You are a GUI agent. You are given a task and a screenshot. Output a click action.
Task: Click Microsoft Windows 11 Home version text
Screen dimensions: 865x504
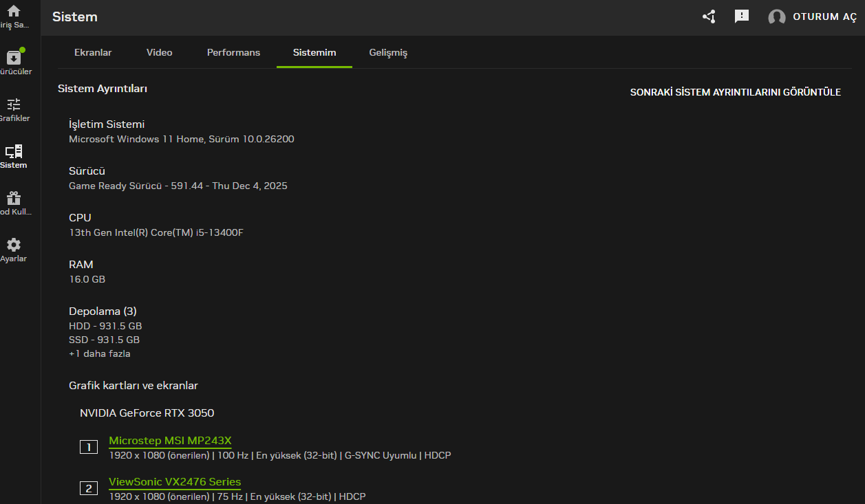click(182, 139)
